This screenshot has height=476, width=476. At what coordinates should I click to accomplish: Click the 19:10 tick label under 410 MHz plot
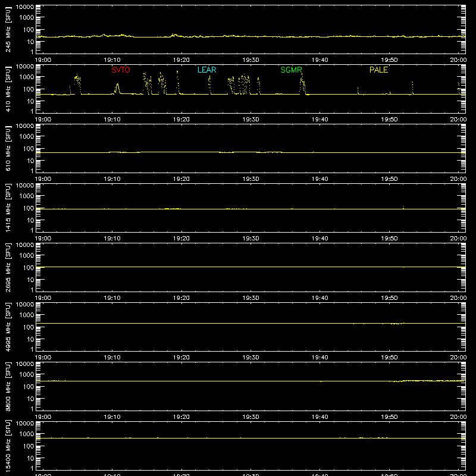click(112, 120)
